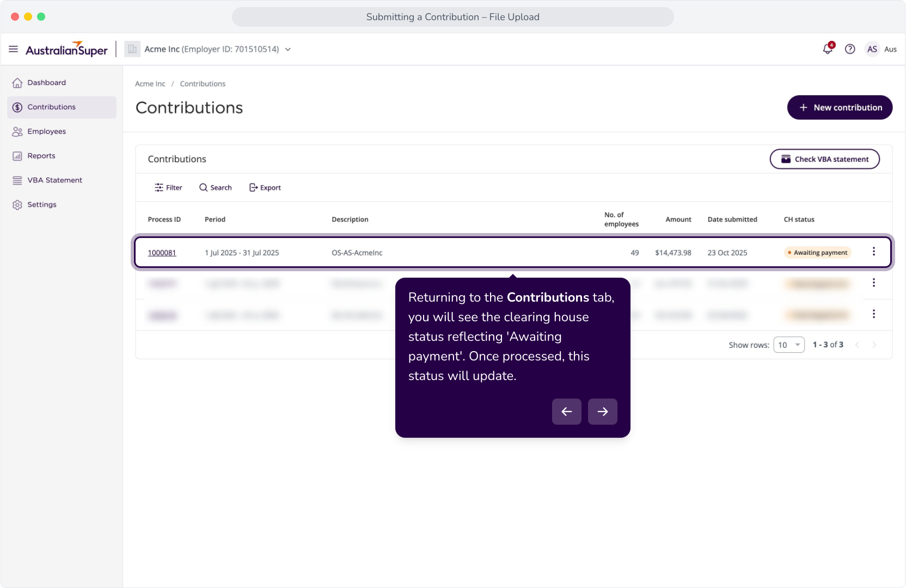Open the AS user avatar menu

point(872,49)
